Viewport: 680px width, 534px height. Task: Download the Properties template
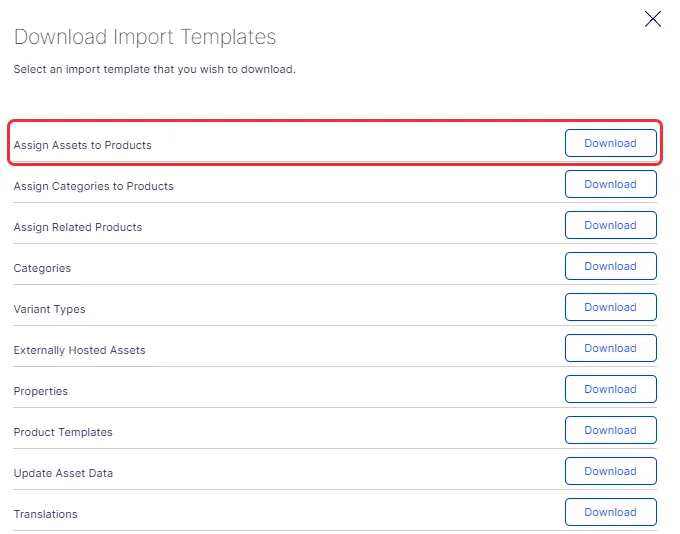point(611,389)
